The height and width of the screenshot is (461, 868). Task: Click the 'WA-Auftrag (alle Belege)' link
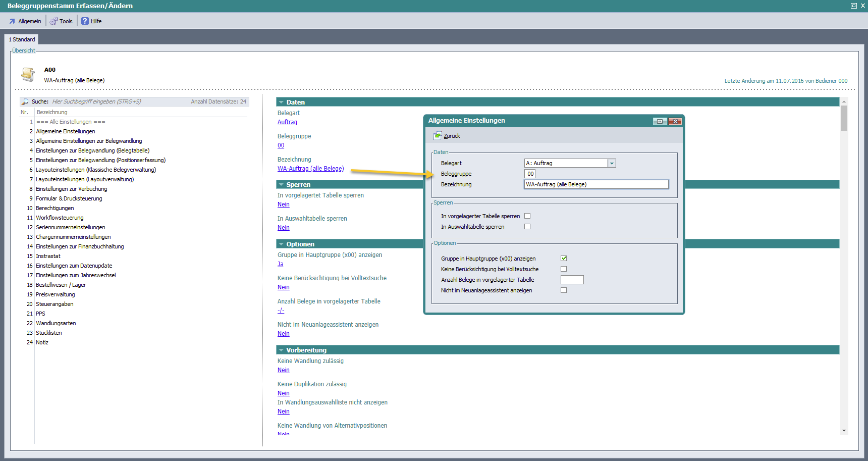[310, 169]
